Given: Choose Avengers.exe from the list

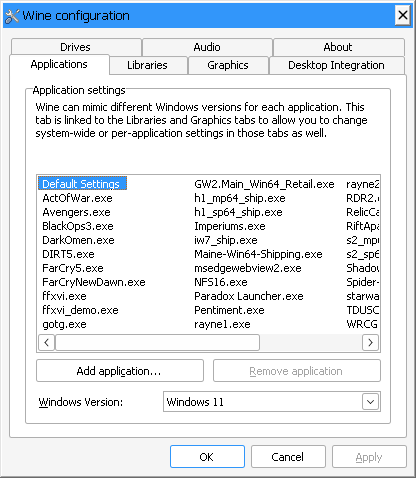Looking at the screenshot, I should click(76, 212).
